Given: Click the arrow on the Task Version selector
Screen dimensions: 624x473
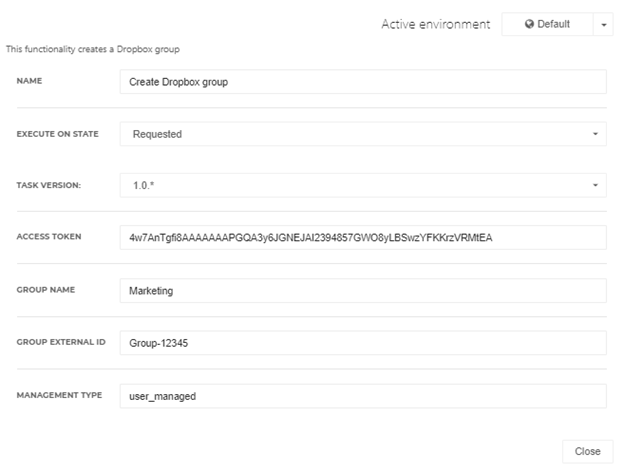Looking at the screenshot, I should point(595,185).
